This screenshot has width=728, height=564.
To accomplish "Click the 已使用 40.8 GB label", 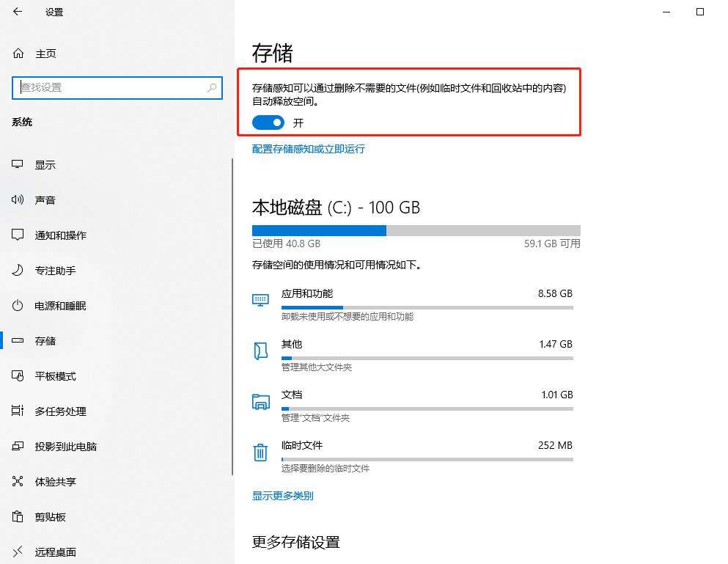I will [x=287, y=243].
